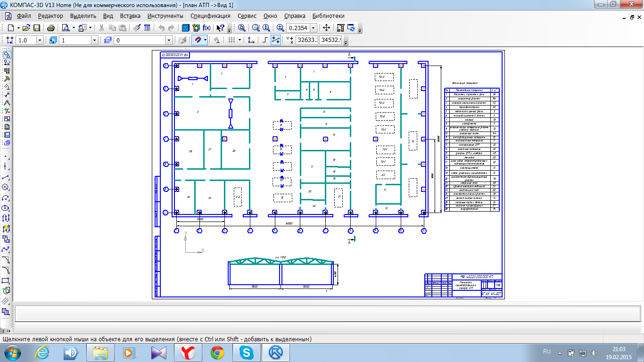The image size is (644, 362).
Task: Open snap settings dropdown arrow beside magnet
Action: (206, 40)
